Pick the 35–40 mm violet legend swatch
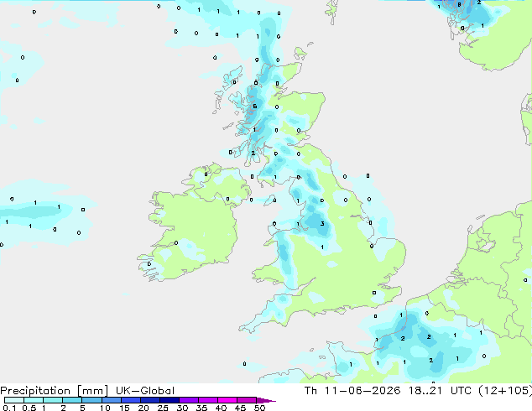Image resolution: width=532 pixels, height=411 pixels. 208,400
